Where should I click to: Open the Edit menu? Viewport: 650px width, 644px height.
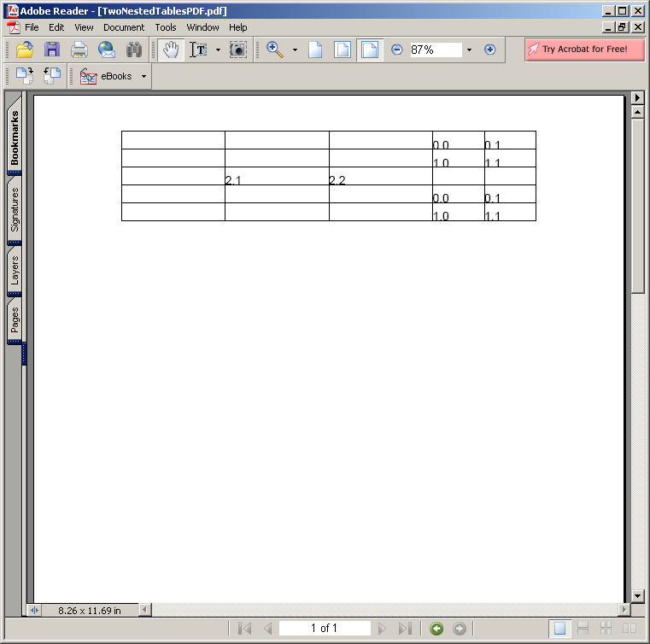pyautogui.click(x=56, y=27)
